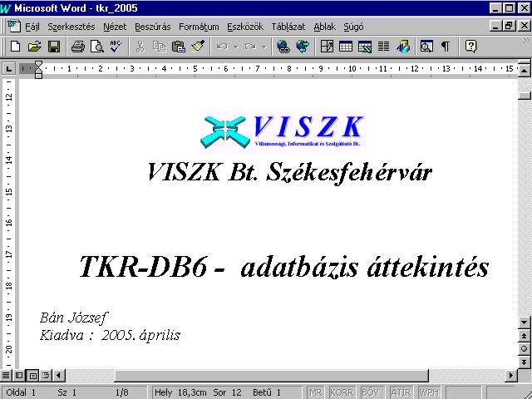This screenshot has width=532, height=399.
Task: Toggle MR macro recording indicator
Action: (x=316, y=392)
